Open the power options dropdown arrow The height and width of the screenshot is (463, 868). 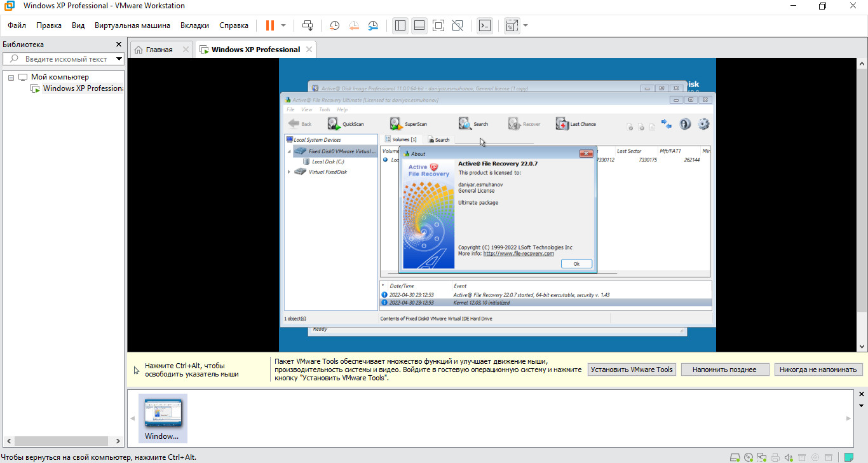[x=283, y=25]
